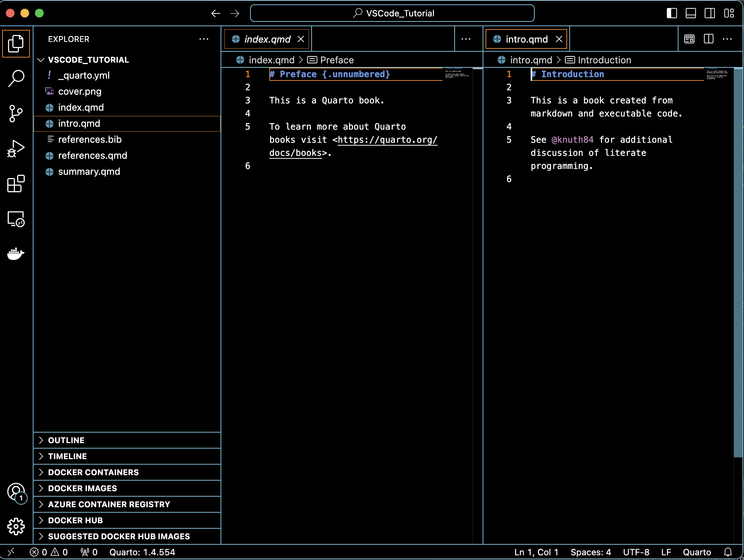Switch to the intro.qmd tab
The image size is (744, 560).
tap(526, 39)
